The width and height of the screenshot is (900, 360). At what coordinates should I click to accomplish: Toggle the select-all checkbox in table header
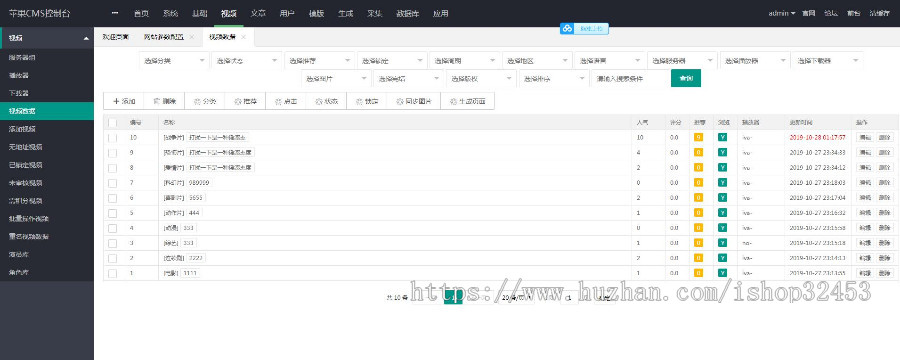coord(112,122)
